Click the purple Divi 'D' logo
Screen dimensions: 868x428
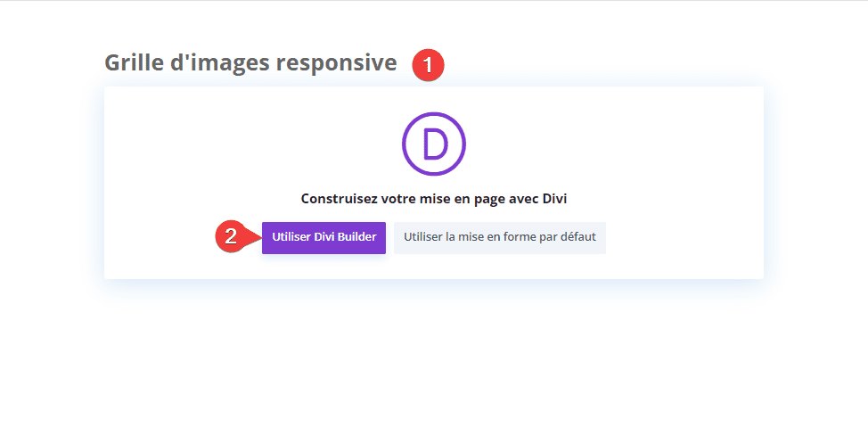433,144
